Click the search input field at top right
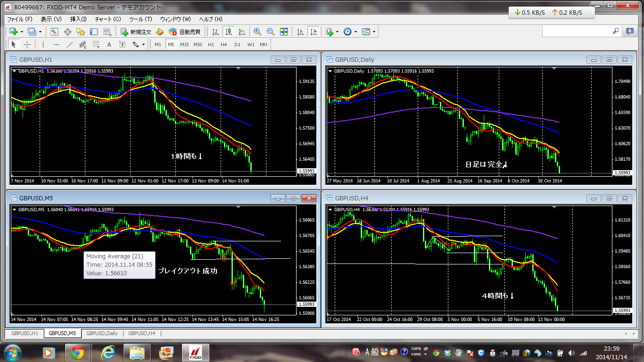 pyautogui.click(x=577, y=31)
